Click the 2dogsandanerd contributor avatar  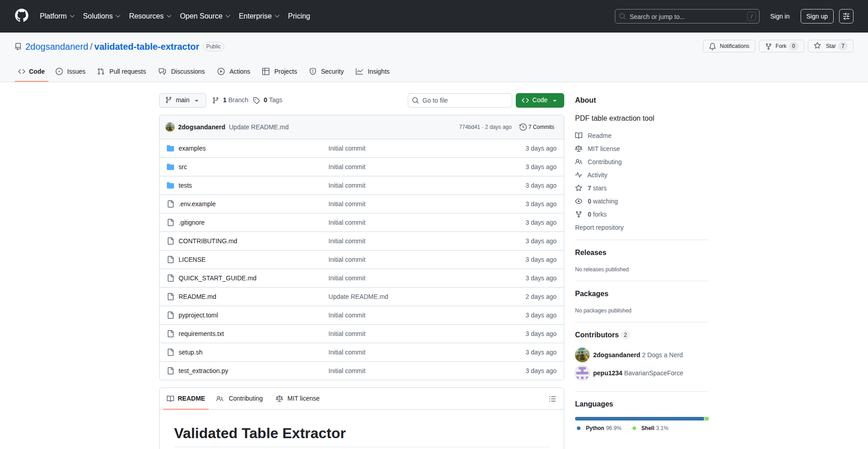tap(582, 355)
